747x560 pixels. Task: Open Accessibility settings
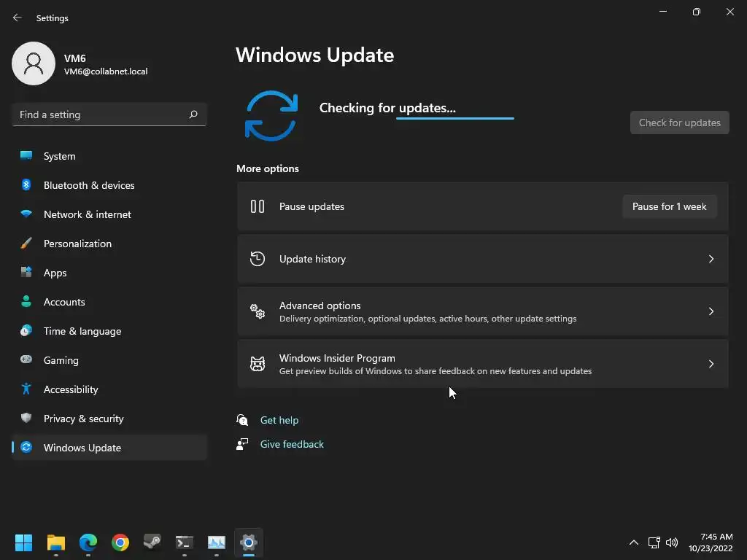click(109, 389)
